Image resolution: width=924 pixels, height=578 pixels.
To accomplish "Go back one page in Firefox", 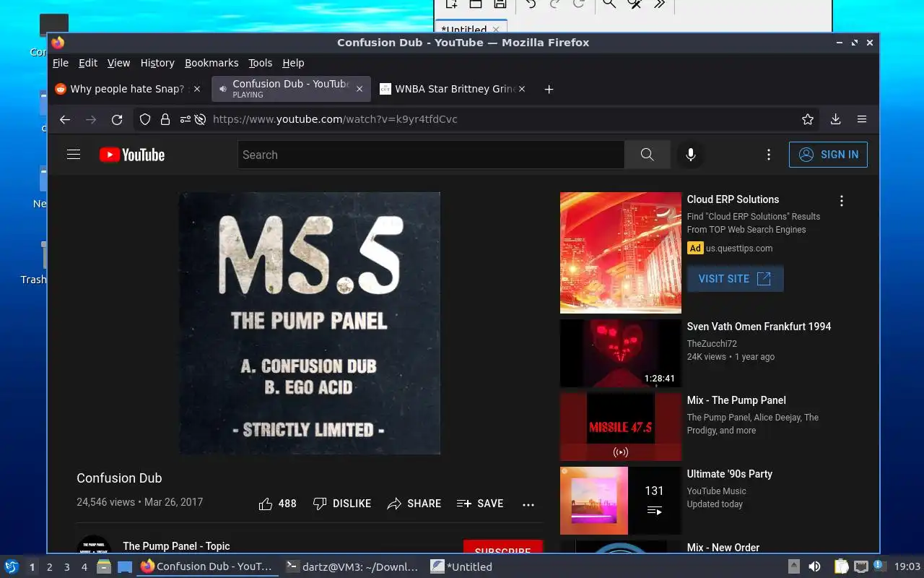I will pyautogui.click(x=65, y=119).
